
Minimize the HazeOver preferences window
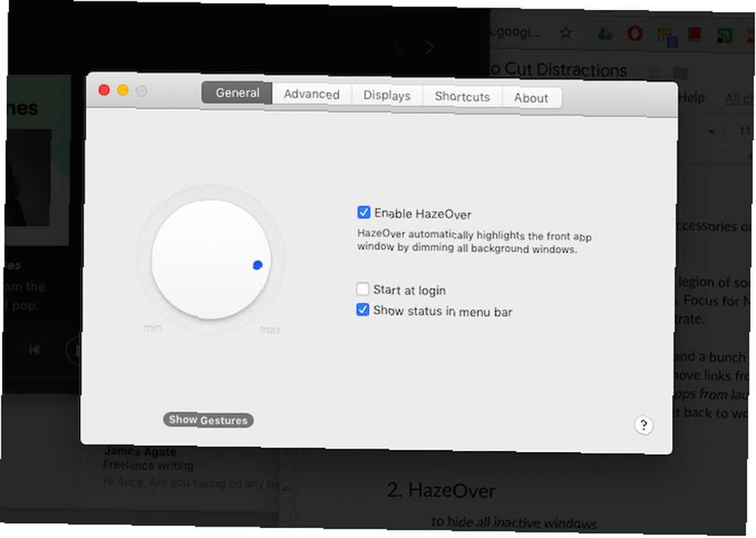(x=122, y=90)
